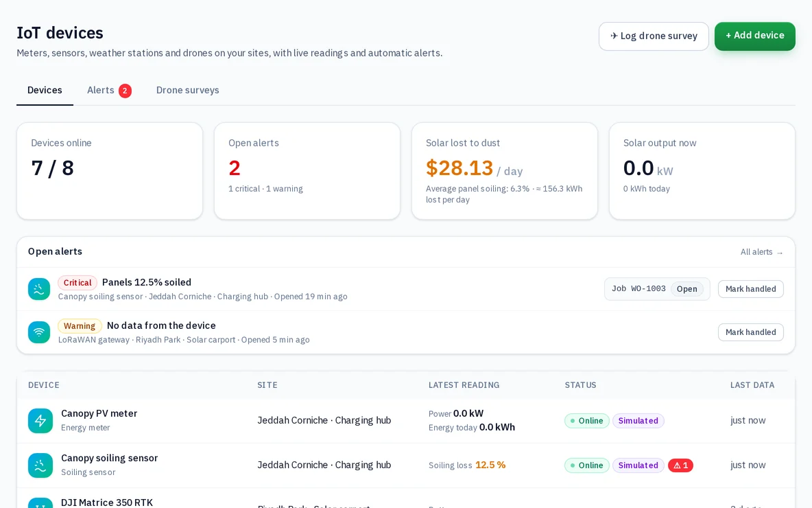Click the Solar output now 0.0 kW value
The height and width of the screenshot is (508, 812).
pos(648,168)
